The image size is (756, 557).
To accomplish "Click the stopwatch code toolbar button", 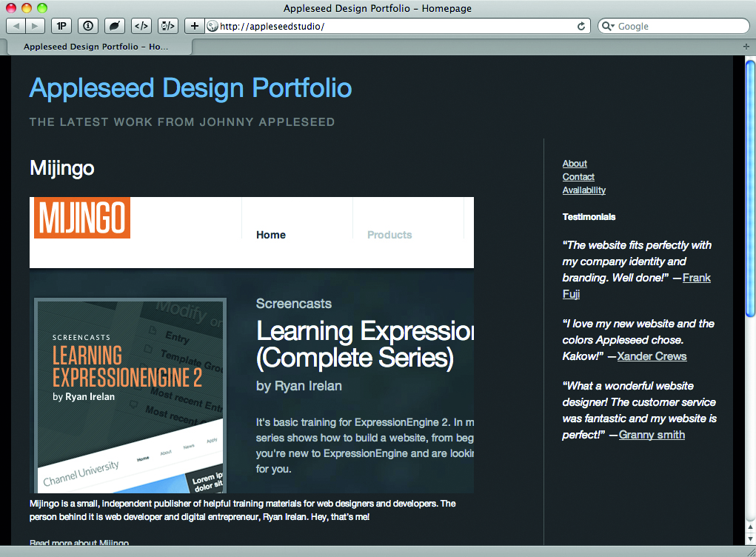I will (168, 26).
